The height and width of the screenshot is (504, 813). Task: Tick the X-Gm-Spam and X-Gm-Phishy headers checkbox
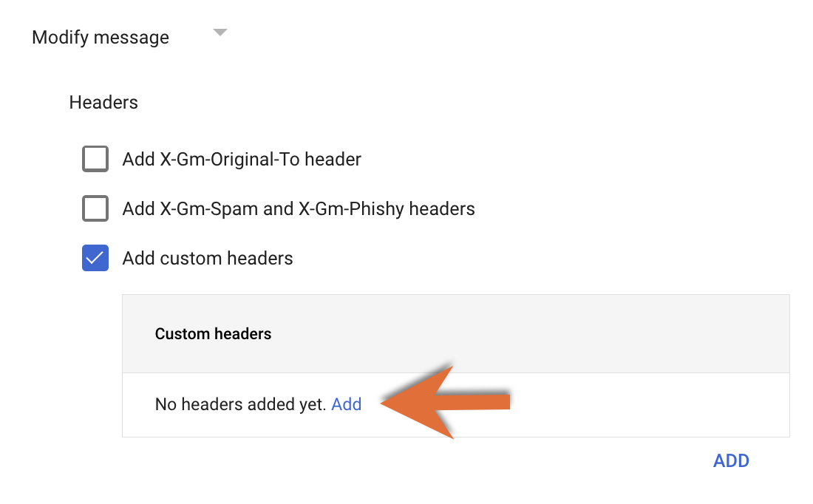pos(95,209)
